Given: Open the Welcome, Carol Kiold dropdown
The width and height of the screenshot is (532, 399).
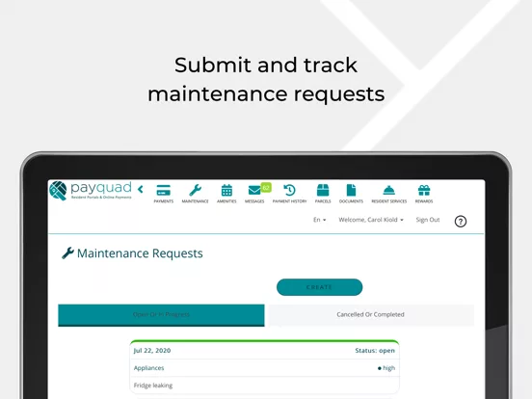Looking at the screenshot, I should click(371, 220).
